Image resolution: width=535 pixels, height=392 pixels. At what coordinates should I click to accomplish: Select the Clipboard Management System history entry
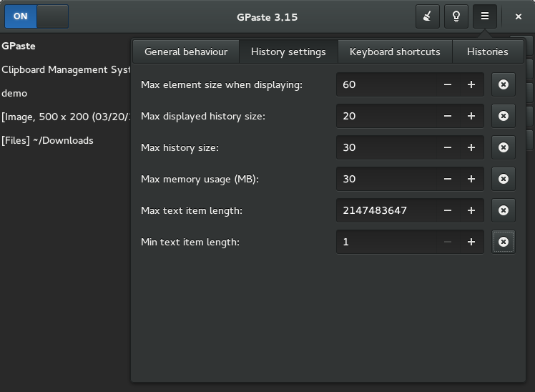(x=66, y=69)
